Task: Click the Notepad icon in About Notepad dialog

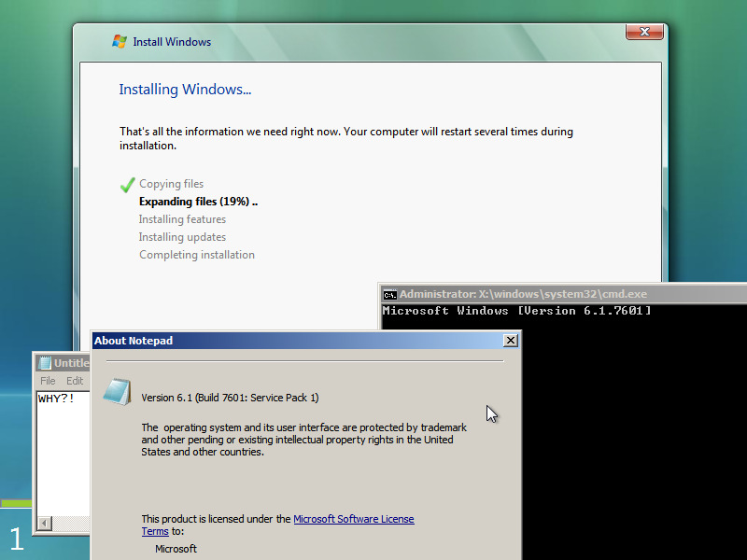Action: pos(118,392)
